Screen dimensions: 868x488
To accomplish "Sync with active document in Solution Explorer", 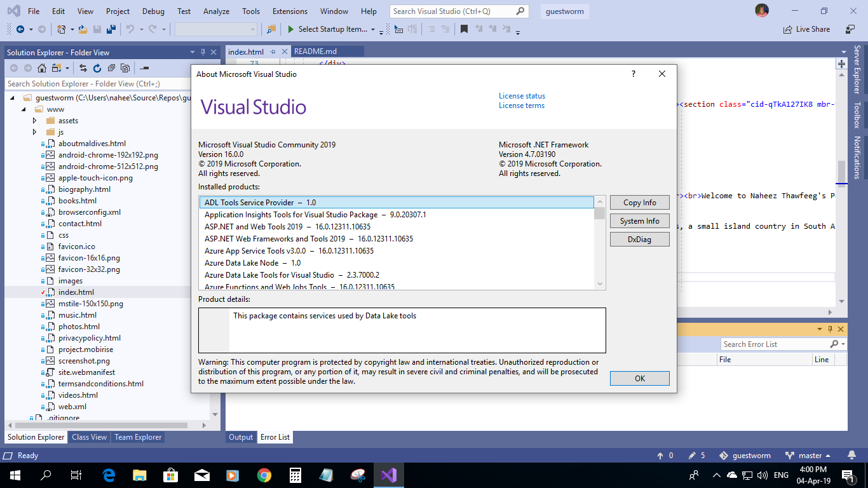I will 83,68.
